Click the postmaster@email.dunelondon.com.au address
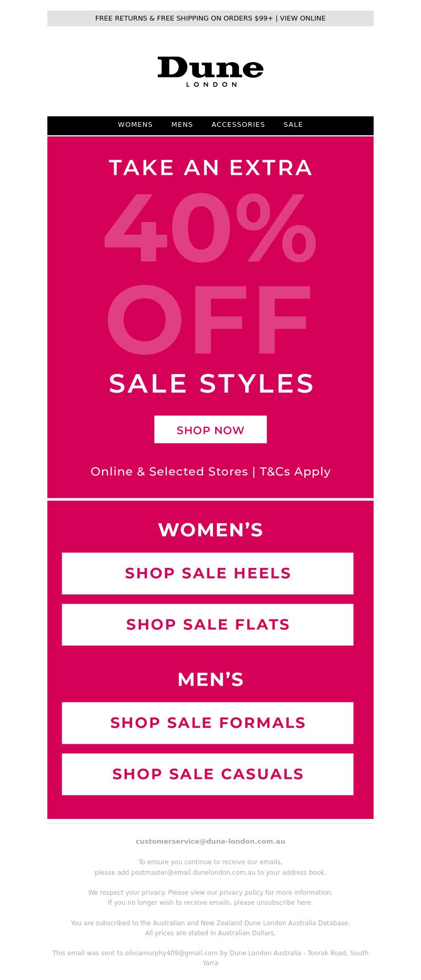Image resolution: width=421 pixels, height=980 pixels. [193, 872]
